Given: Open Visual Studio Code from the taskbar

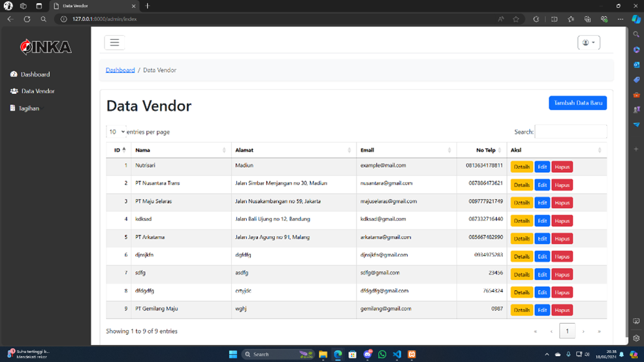Looking at the screenshot, I should pyautogui.click(x=397, y=354).
